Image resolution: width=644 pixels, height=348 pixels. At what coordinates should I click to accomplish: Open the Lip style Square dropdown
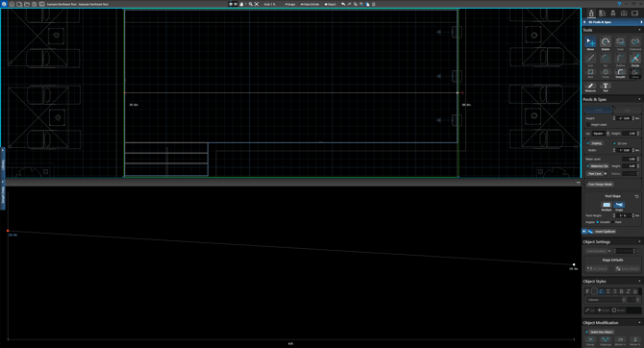click(601, 134)
